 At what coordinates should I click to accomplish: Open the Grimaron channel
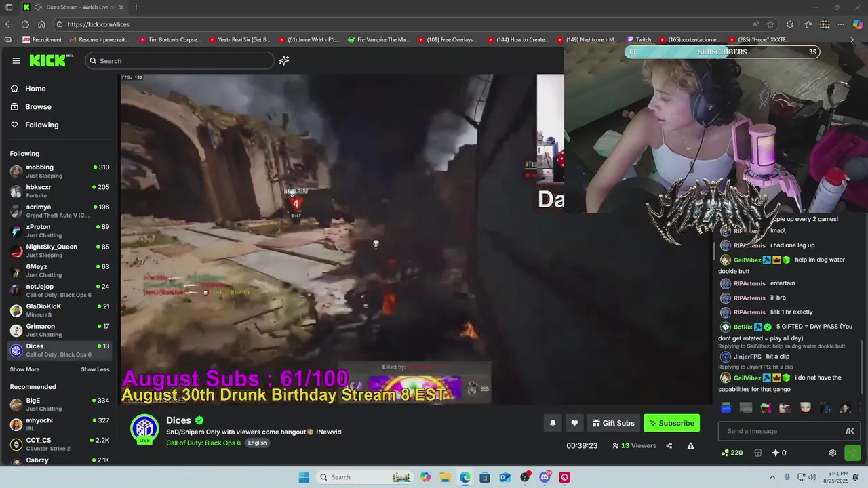[60, 330]
